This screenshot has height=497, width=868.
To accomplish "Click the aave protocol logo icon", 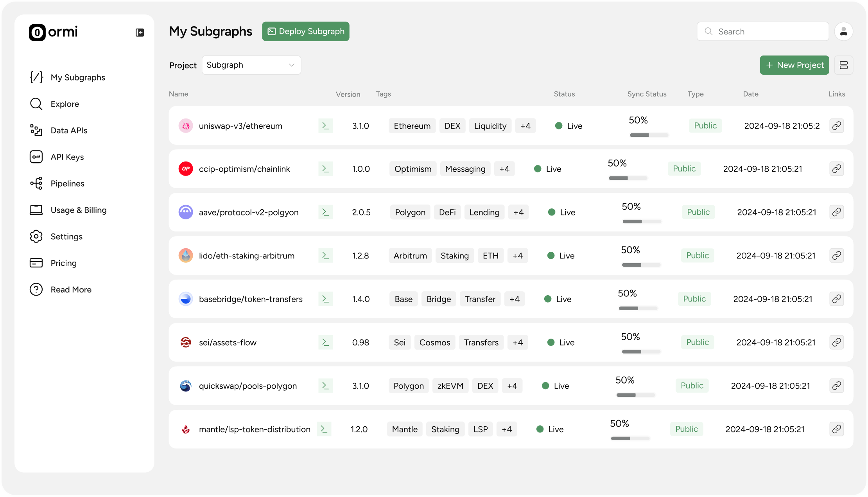I will pos(186,212).
